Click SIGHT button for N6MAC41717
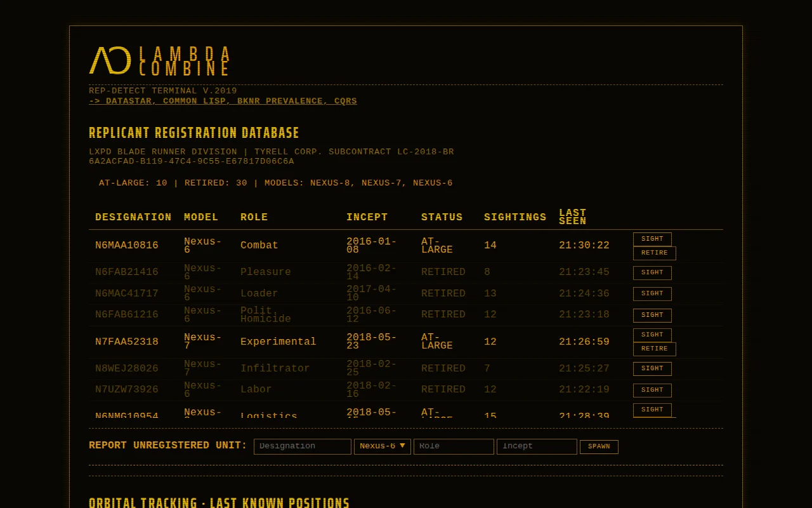Viewport: 812px width, 508px height. pyautogui.click(x=652, y=294)
